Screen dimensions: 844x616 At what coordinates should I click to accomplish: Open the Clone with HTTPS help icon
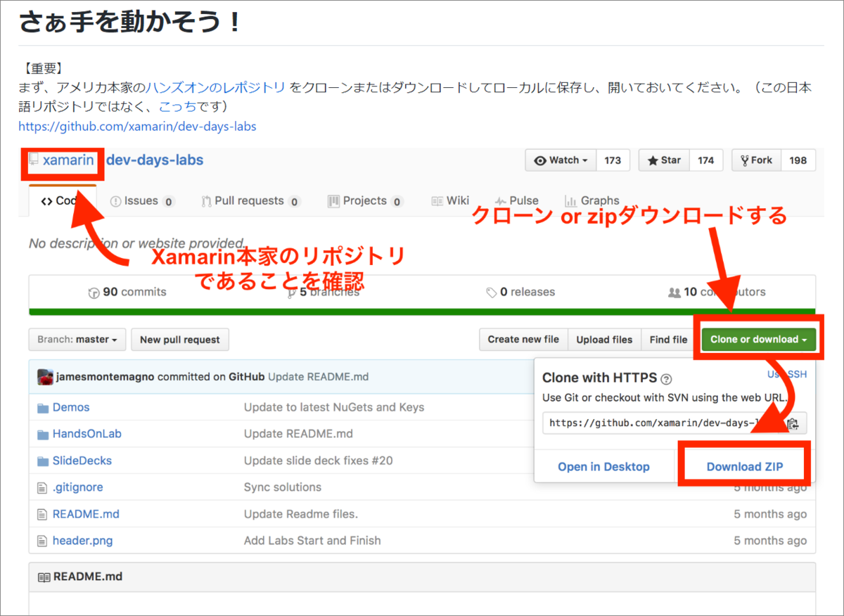[667, 378]
